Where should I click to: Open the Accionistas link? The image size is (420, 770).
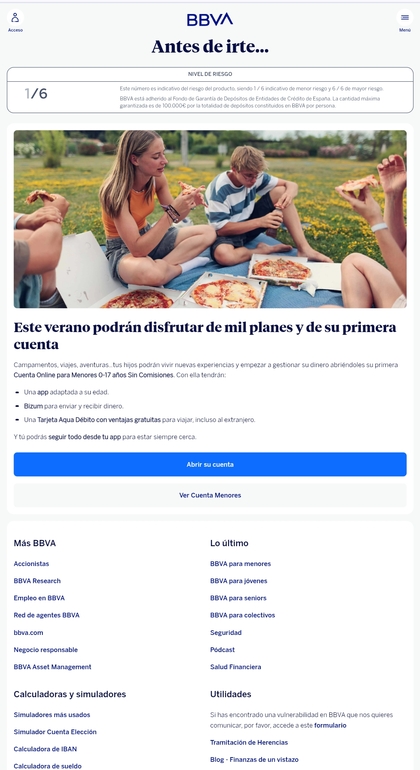[31, 564]
